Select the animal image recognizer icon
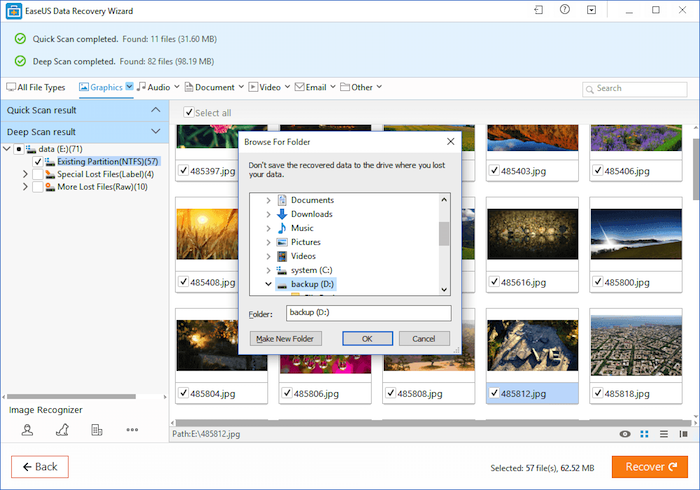 tap(62, 430)
